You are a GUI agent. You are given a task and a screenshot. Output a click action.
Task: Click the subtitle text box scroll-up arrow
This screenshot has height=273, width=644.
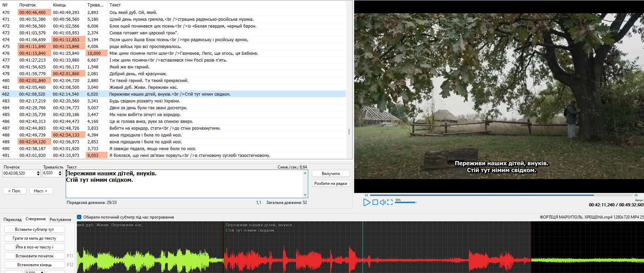[x=305, y=173]
